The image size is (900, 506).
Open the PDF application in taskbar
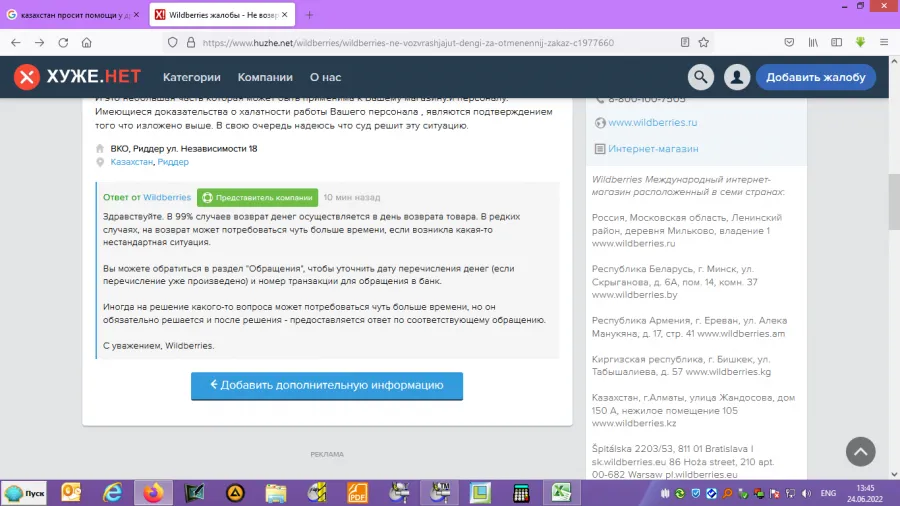[x=358, y=493]
